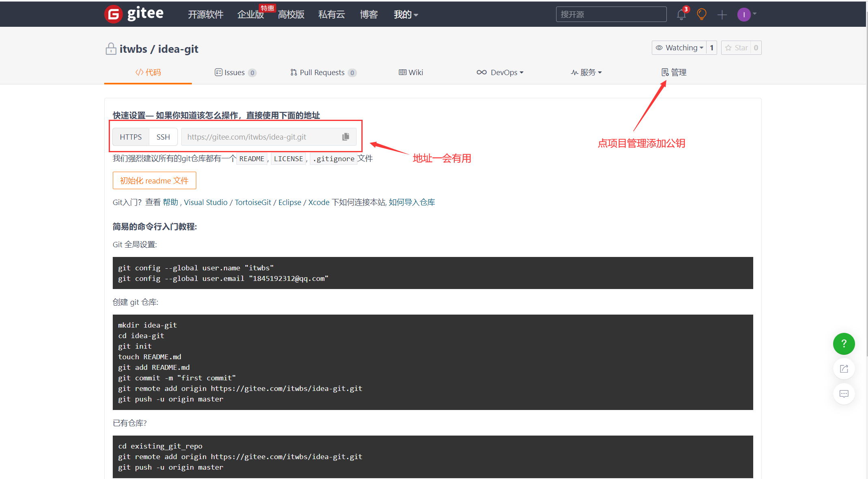The image size is (868, 479).
Task: Open the Pull Requests tab
Action: pyautogui.click(x=323, y=72)
